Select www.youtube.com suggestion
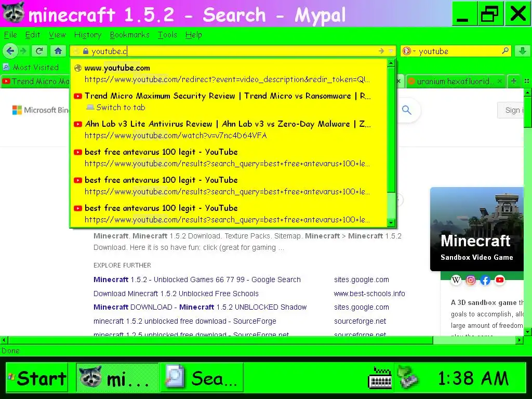This screenshot has width=532, height=399. point(229,73)
